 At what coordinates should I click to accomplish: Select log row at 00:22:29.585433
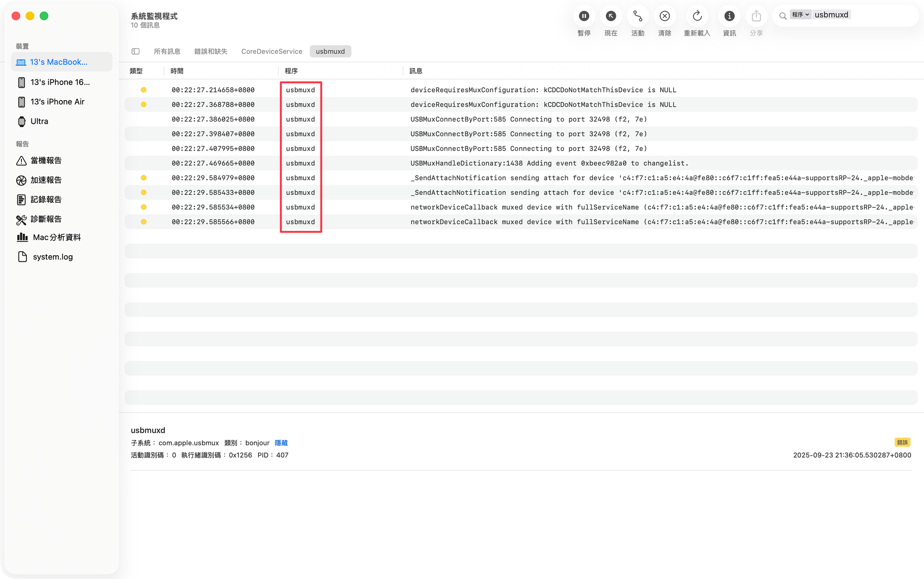pos(521,193)
